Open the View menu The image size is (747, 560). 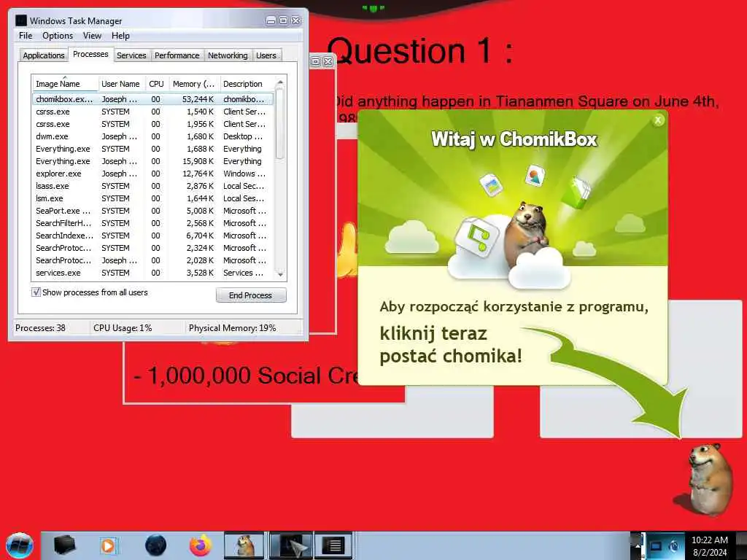pos(92,36)
